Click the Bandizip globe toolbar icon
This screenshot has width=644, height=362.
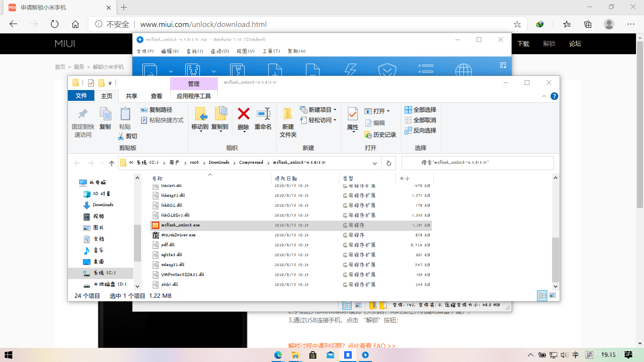(x=463, y=70)
